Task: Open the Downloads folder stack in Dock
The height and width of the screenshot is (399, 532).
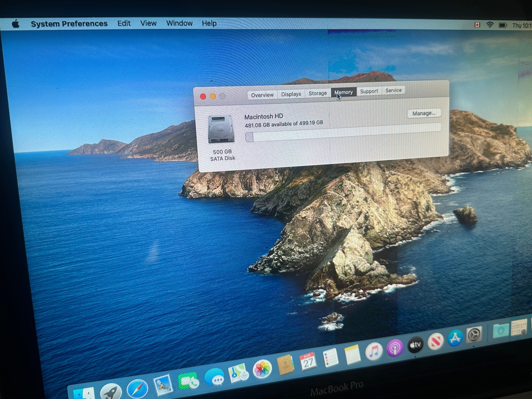Action: [x=501, y=331]
